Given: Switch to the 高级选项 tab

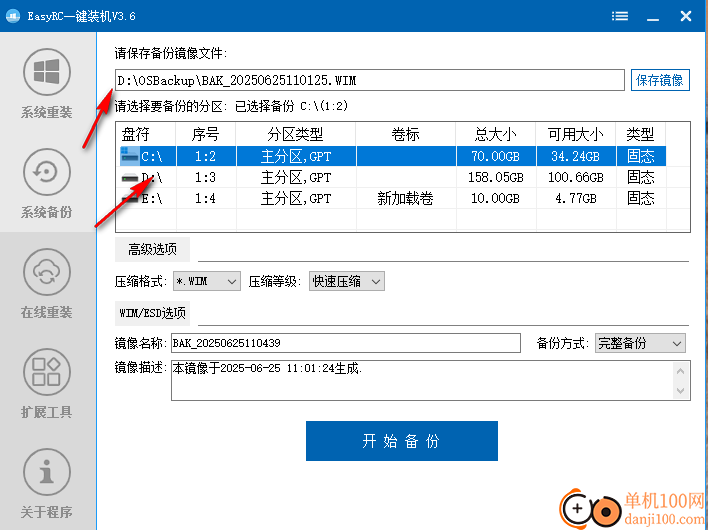Looking at the screenshot, I should click(152, 249).
